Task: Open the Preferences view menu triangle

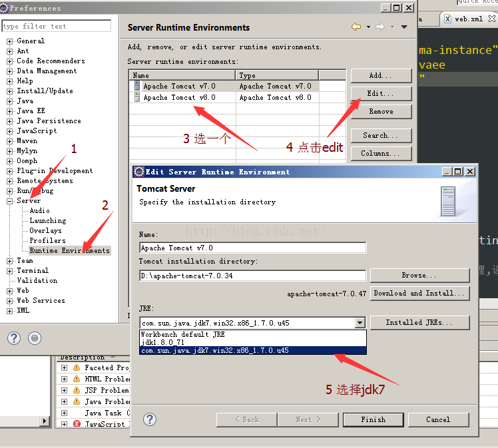Action: click(x=404, y=27)
